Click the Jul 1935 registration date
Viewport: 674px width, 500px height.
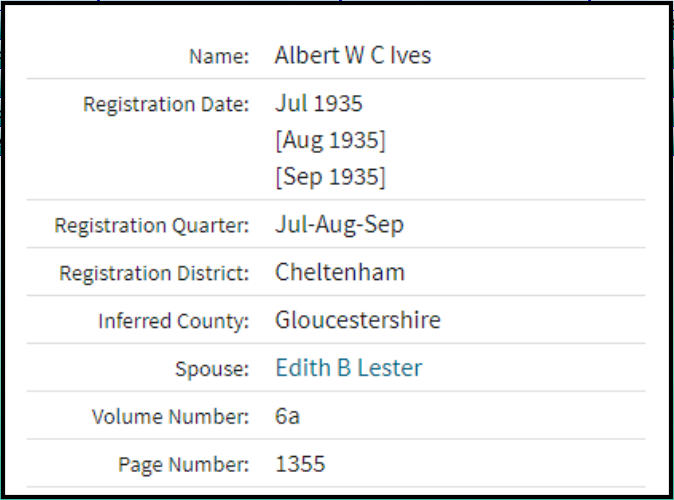[319, 103]
